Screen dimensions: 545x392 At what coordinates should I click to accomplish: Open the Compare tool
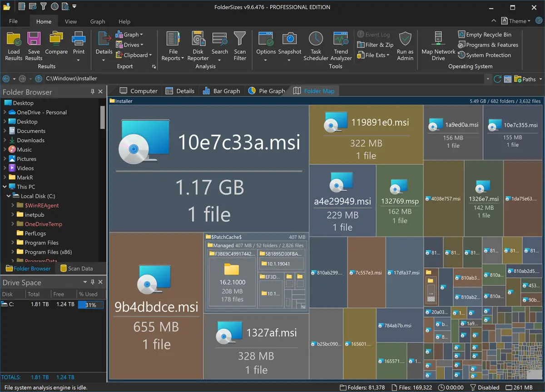[56, 43]
